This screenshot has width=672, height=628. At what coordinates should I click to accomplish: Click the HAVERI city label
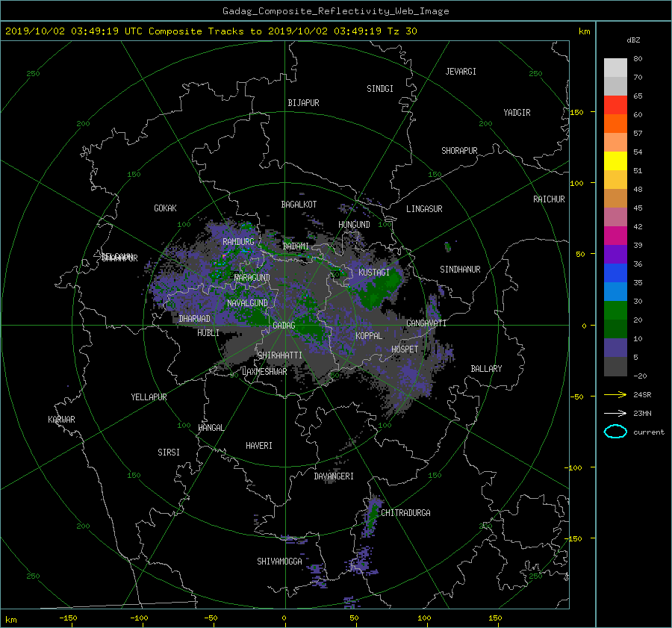(259, 446)
